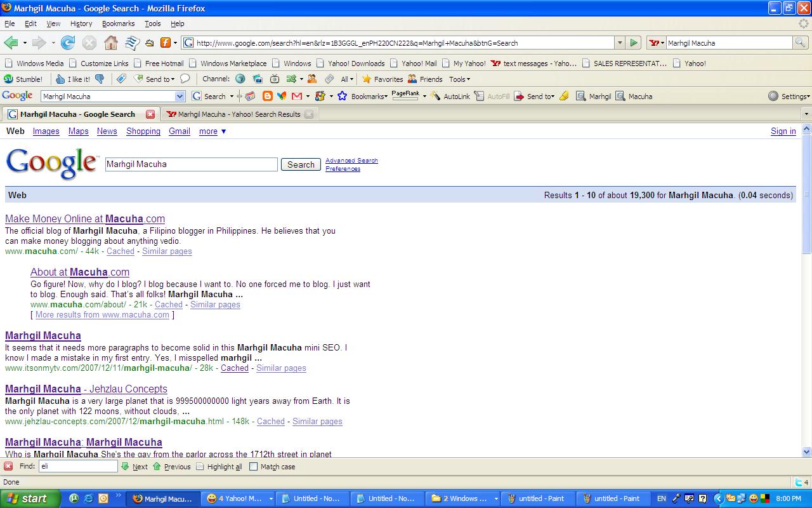
Task: Click the Gmail envelope icon in the Google toolbar
Action: (296, 96)
